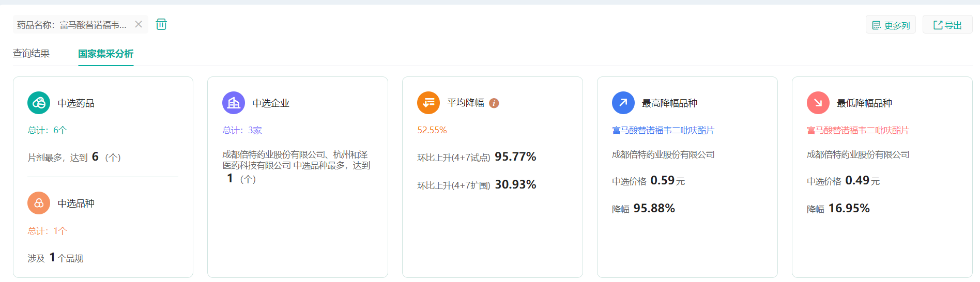Switch to the 查询结果 tab
This screenshot has width=980, height=282.
coord(31,54)
